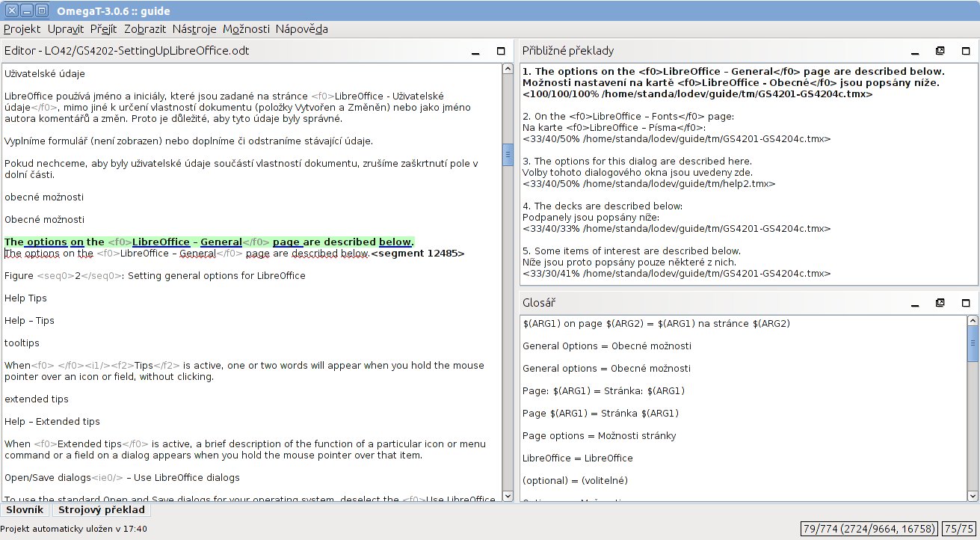
Task: Click the Editor scrollbar thumb
Action: pos(508,155)
